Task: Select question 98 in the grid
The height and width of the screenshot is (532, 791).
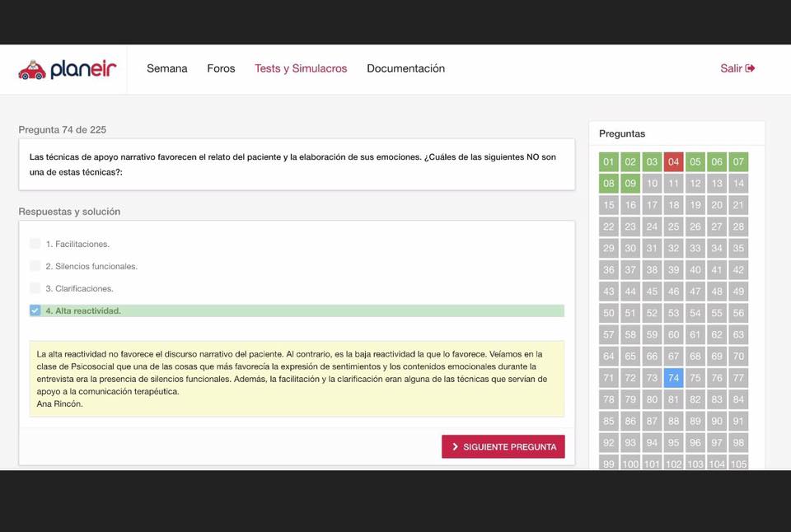Action: pos(738,443)
